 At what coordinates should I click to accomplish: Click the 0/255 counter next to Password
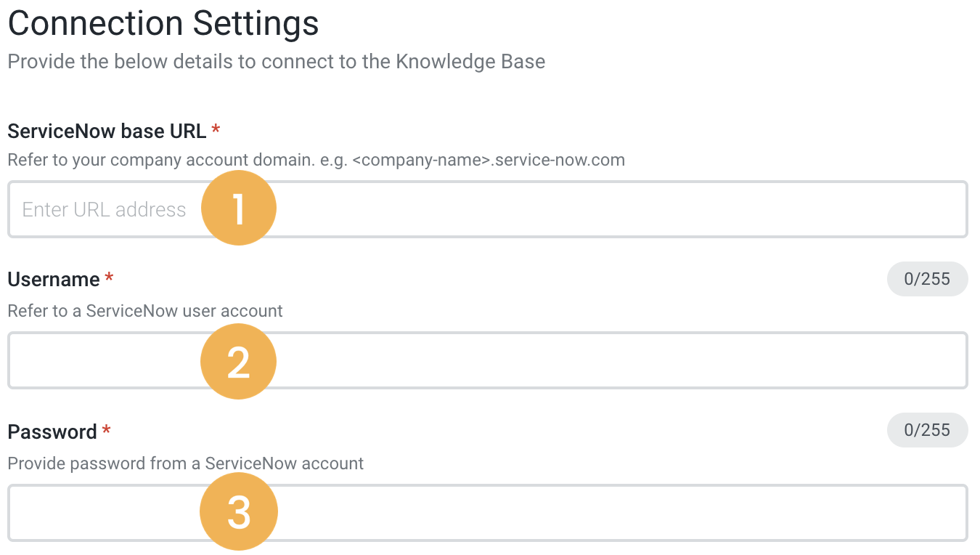tap(927, 430)
